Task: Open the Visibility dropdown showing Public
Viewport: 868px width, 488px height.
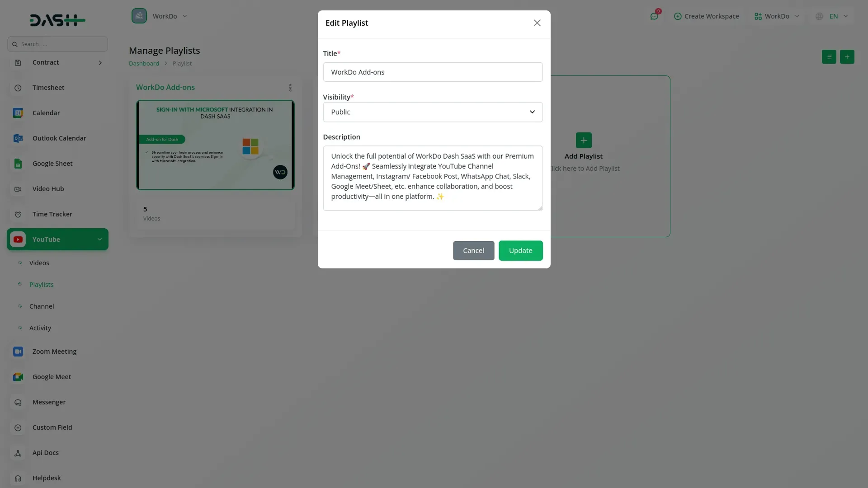Action: point(433,112)
